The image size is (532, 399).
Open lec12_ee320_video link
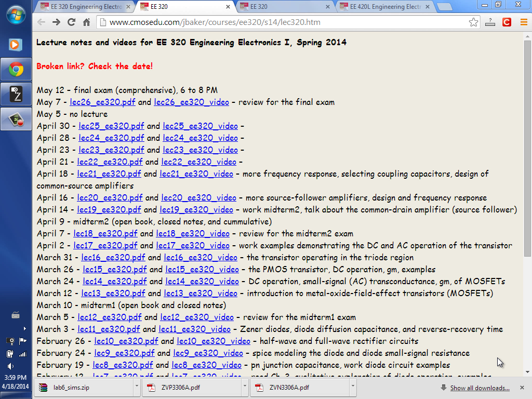(x=197, y=317)
